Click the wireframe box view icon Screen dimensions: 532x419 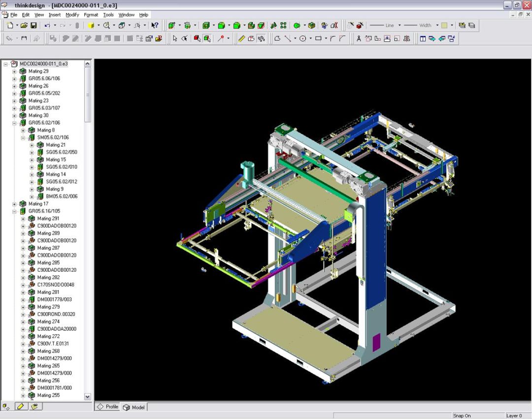tap(122, 26)
